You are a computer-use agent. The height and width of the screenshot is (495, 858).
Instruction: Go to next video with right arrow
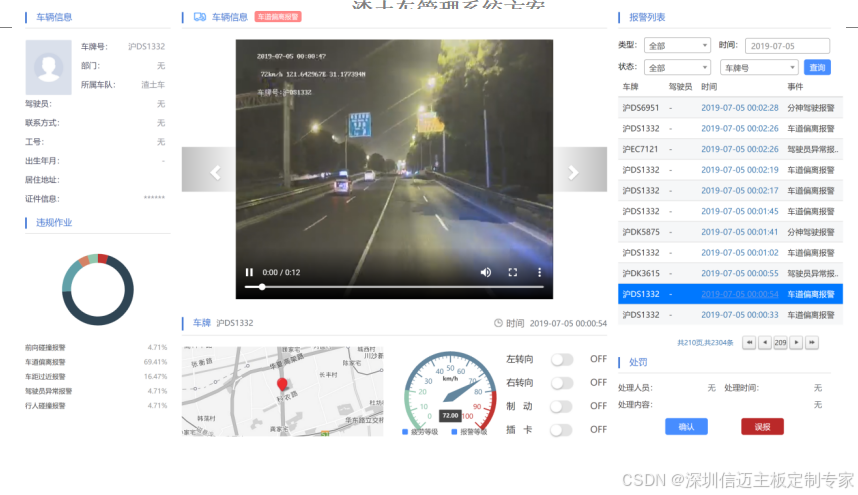(x=574, y=172)
